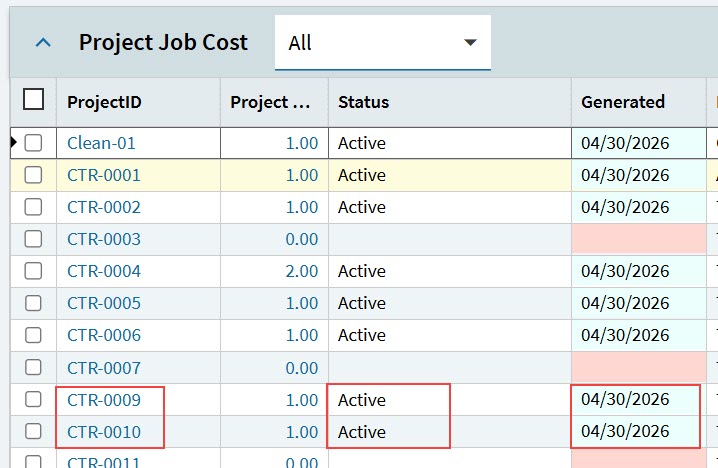
Task: Open the CTR-0010 project link
Action: 104,432
